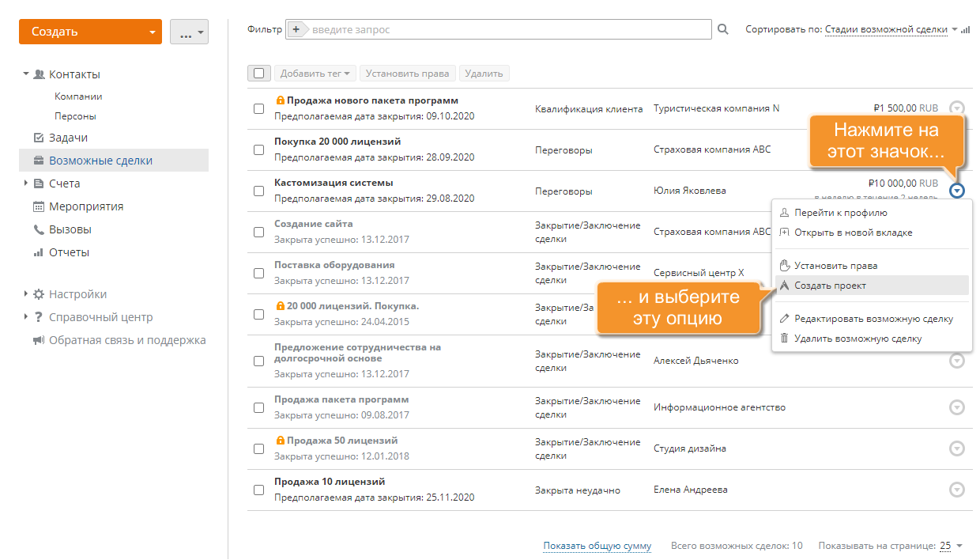
Task: Check the Поставка оборудования checkbox
Action: point(258,273)
